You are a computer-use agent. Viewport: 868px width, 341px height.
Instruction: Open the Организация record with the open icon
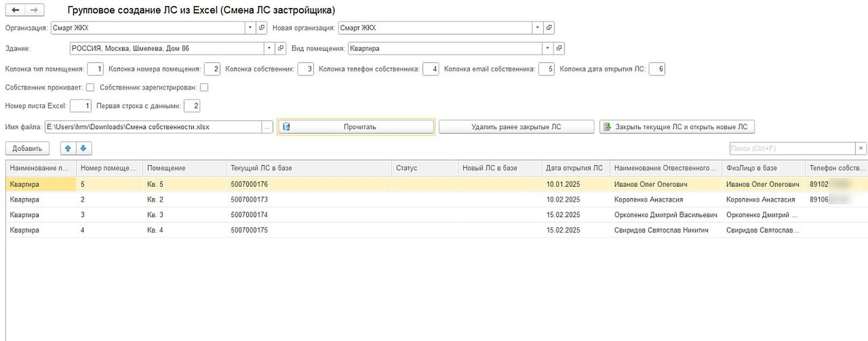tap(262, 28)
